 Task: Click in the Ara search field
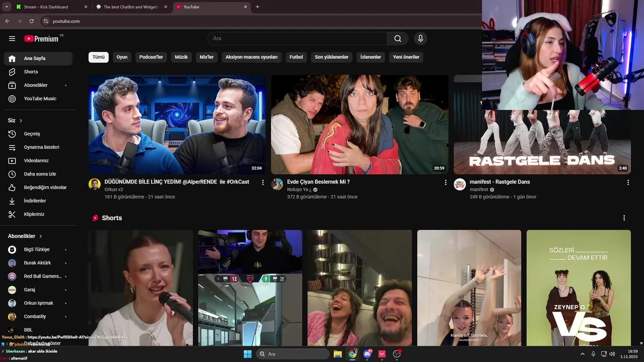click(297, 39)
